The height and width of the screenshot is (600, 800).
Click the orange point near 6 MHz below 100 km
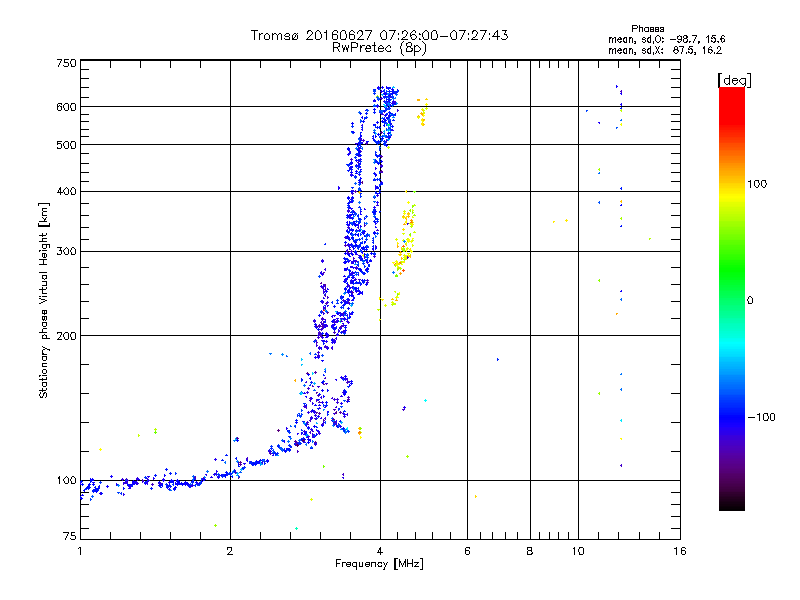point(476,496)
